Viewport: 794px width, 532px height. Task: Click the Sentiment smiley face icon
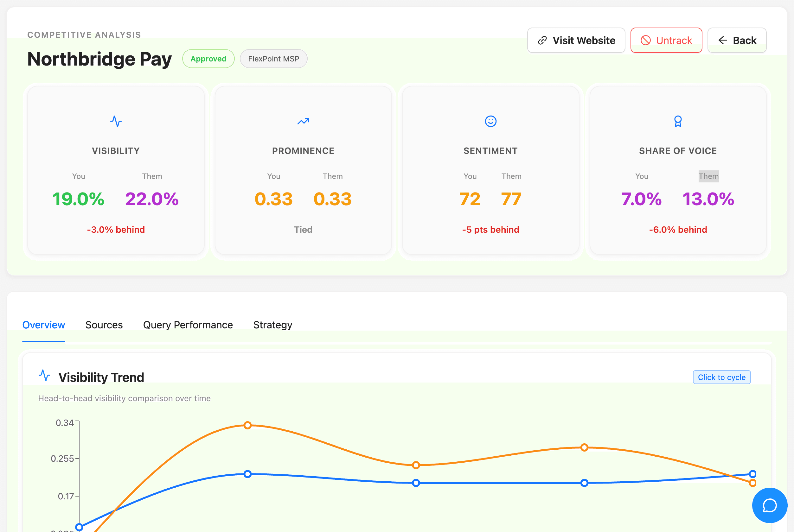pos(490,121)
